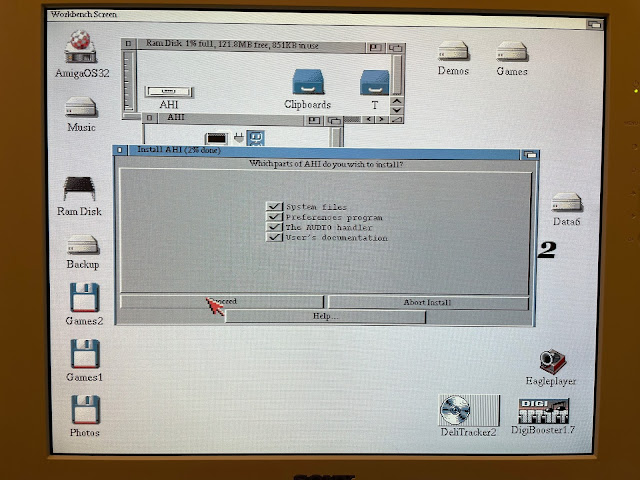Click the Ram Disk window close gadget
This screenshot has height=480, width=640.
pos(129,44)
